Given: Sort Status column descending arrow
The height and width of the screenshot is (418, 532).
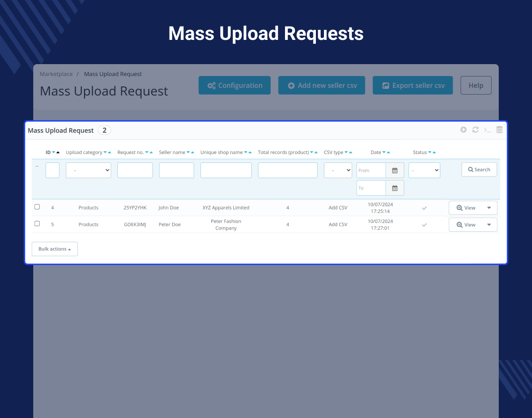Looking at the screenshot, I should (x=430, y=152).
